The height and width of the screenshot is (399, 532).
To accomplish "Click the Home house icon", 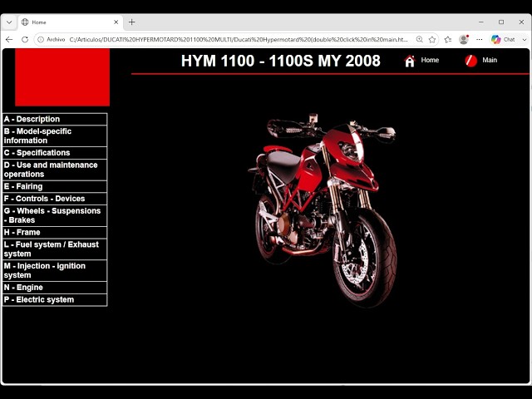I will (410, 61).
